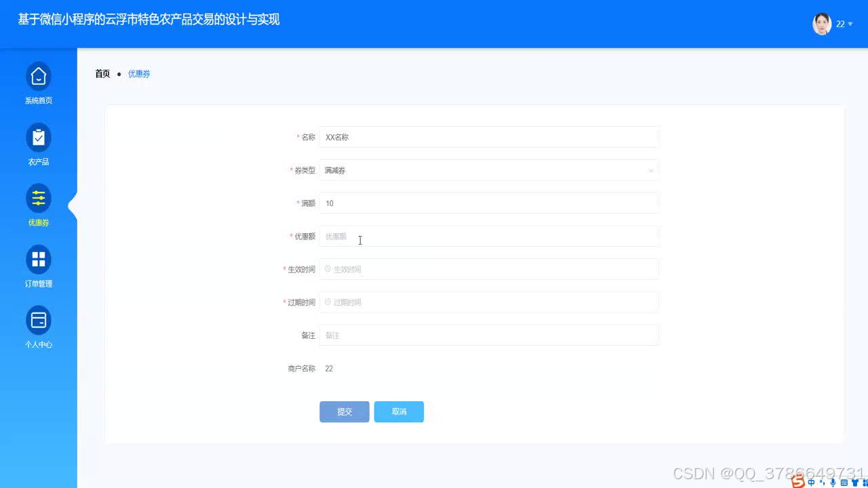Viewport: 868px width, 488px height.
Task: Click the microphone icon in system tray
Action: point(833,483)
